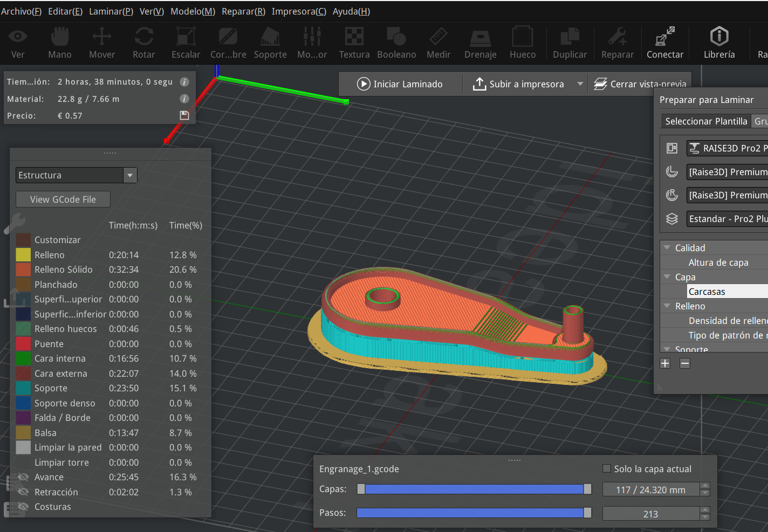Image resolution: width=768 pixels, height=532 pixels.
Task: Enable Solo la capa actual checkbox
Action: tap(607, 468)
